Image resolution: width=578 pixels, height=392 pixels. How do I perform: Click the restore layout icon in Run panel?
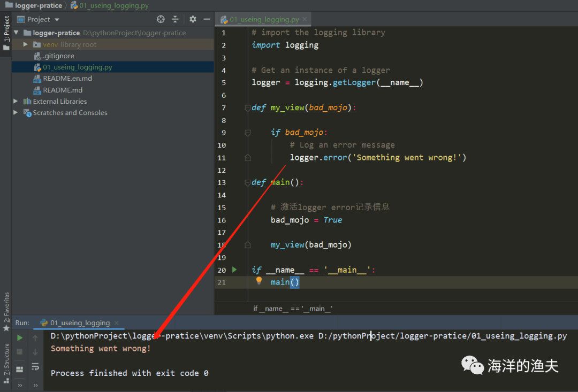tap(20, 369)
